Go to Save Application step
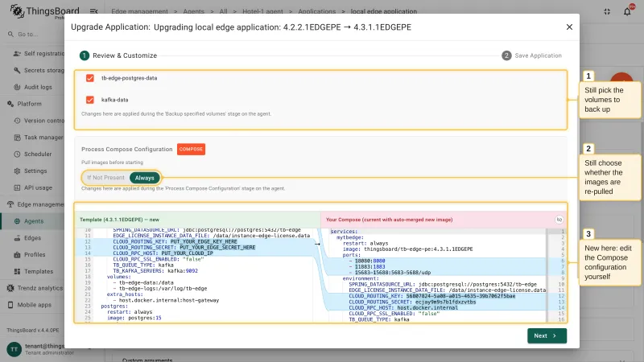This screenshot has height=362, width=644. tap(531, 56)
